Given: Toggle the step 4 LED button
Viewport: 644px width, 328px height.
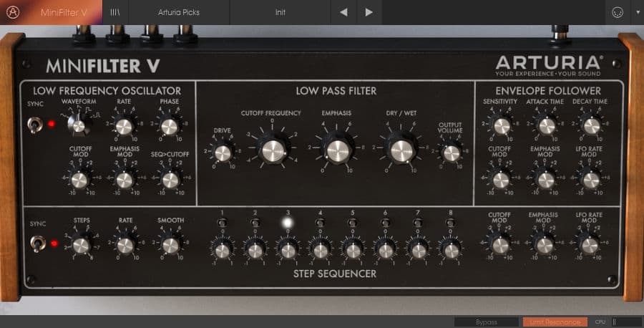Looking at the screenshot, I should tap(320, 223).
